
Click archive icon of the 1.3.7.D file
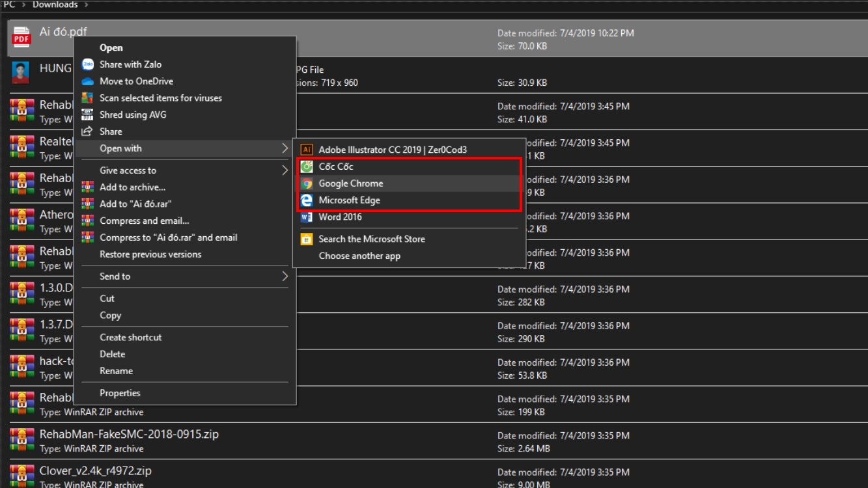pos(22,330)
